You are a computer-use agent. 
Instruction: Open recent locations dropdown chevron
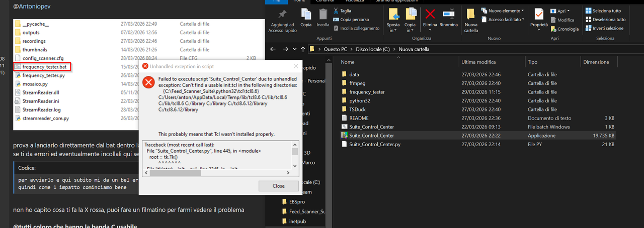(x=294, y=49)
